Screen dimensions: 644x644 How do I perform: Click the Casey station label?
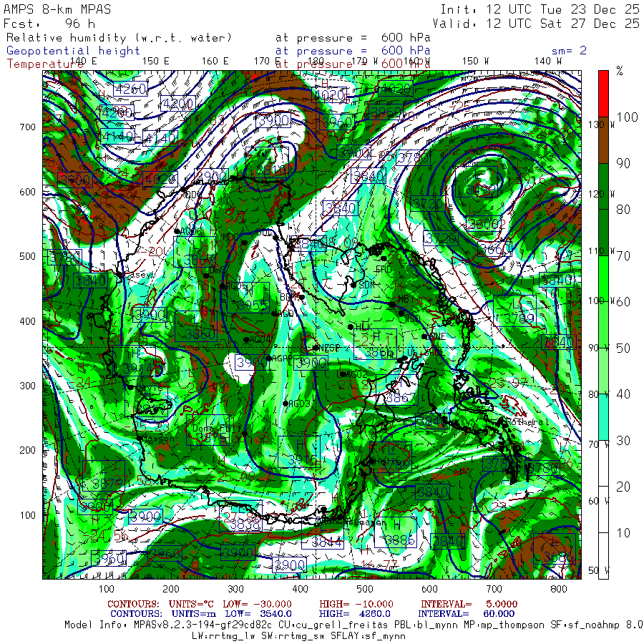pos(140,274)
